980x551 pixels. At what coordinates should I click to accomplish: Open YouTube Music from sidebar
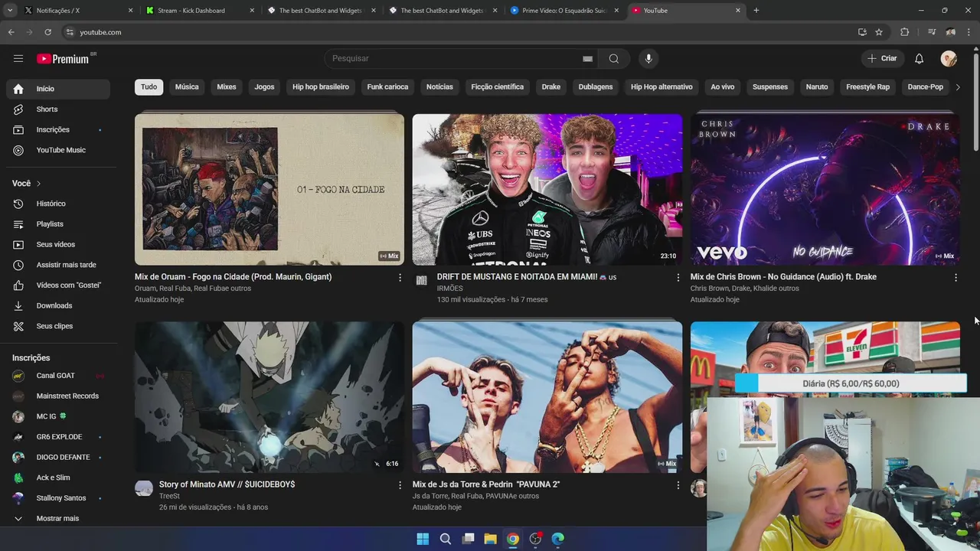coord(58,150)
